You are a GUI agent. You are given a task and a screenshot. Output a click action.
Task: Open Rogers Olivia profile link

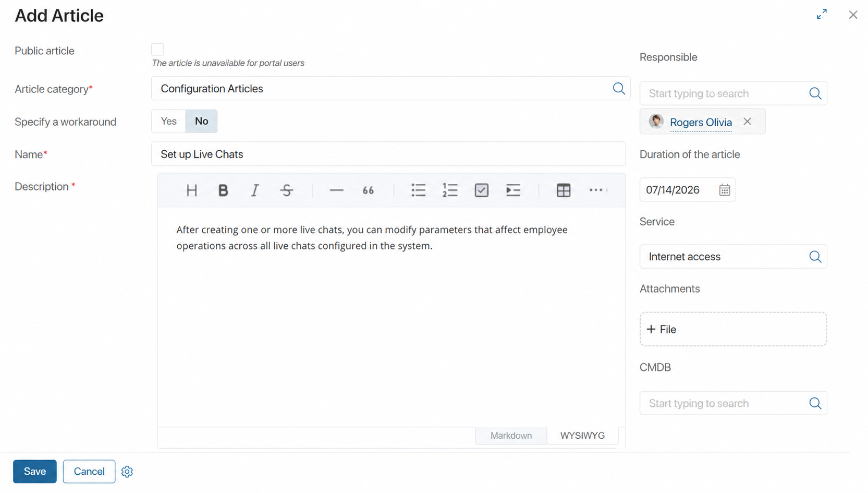point(701,122)
